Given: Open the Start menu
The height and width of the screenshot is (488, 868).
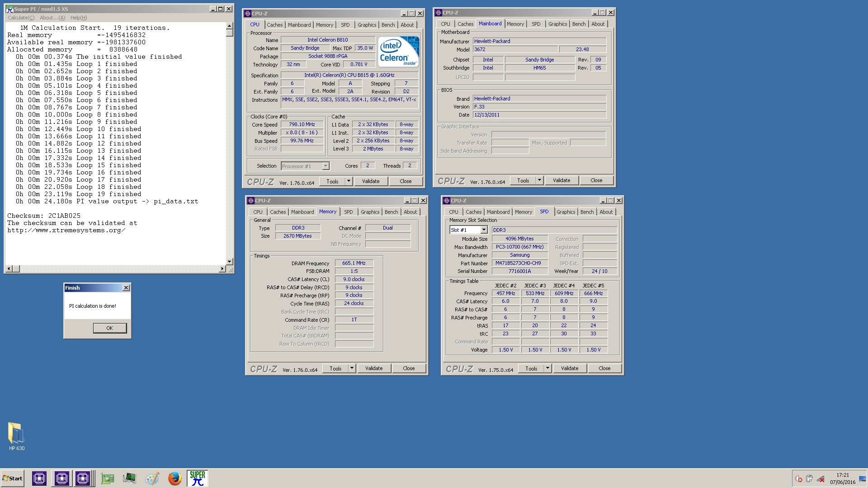Looking at the screenshot, I should tap(13, 479).
